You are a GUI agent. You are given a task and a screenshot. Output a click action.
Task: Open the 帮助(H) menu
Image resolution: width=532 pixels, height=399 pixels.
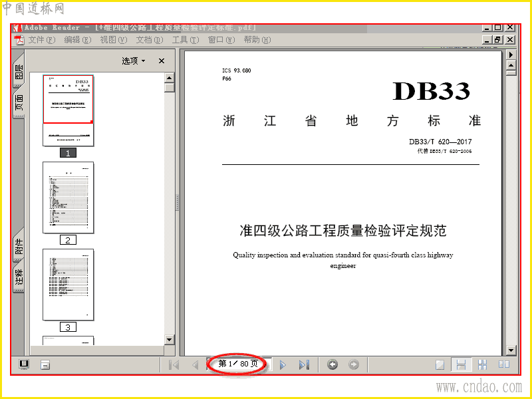coord(257,40)
